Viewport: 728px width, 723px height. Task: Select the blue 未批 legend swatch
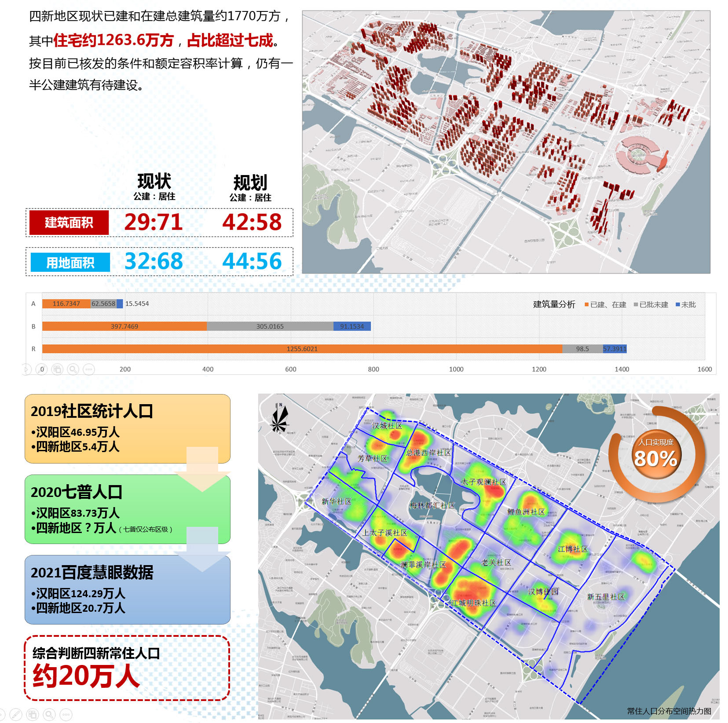[x=678, y=305]
